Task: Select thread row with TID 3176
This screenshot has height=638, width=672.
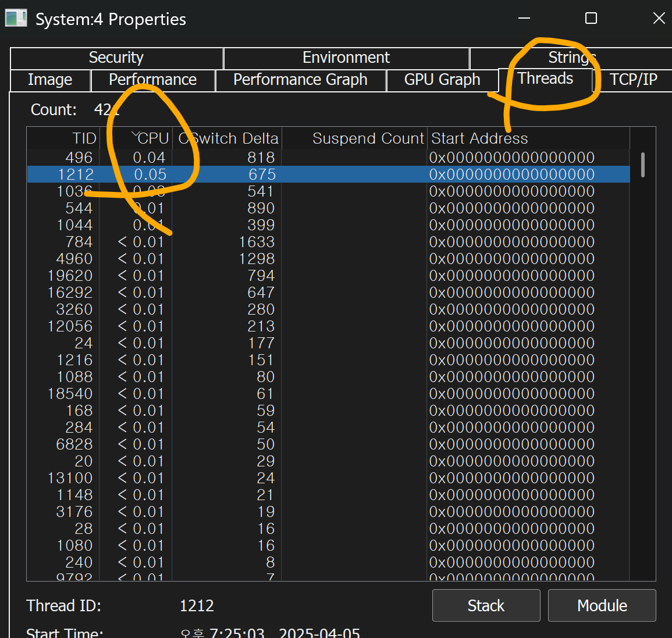Action: pyautogui.click(x=328, y=512)
